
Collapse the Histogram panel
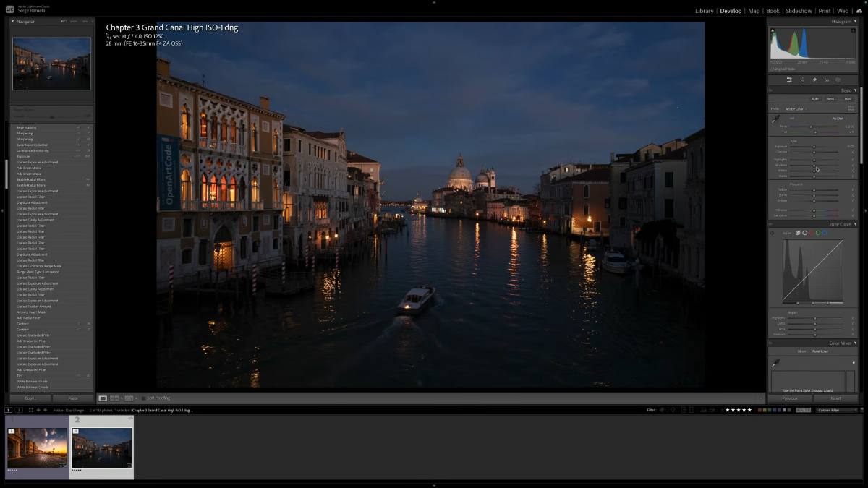[855, 22]
